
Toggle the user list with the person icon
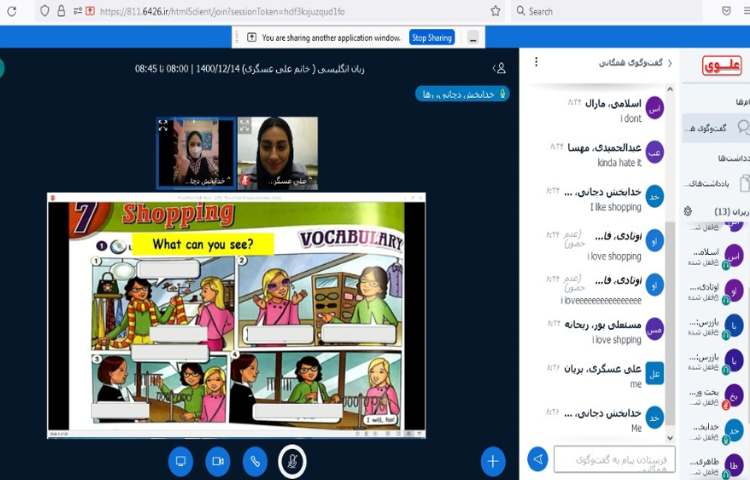tap(499, 68)
